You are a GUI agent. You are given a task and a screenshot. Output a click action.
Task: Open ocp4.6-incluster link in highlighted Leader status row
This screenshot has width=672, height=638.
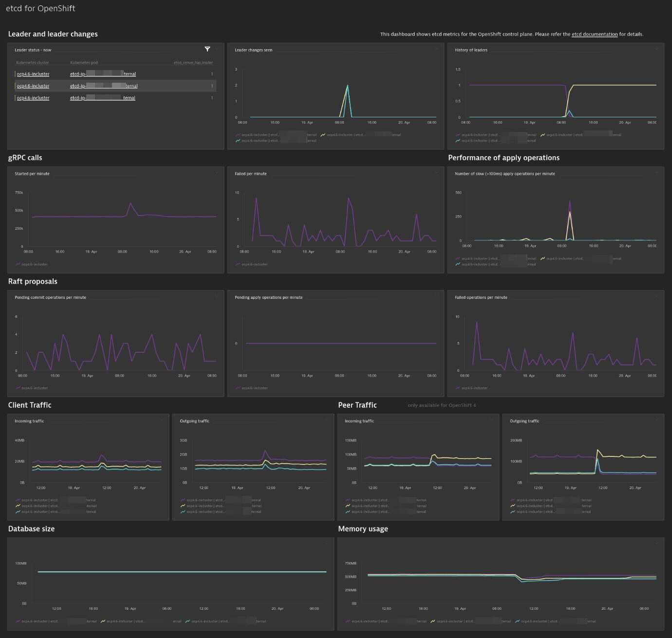point(33,86)
